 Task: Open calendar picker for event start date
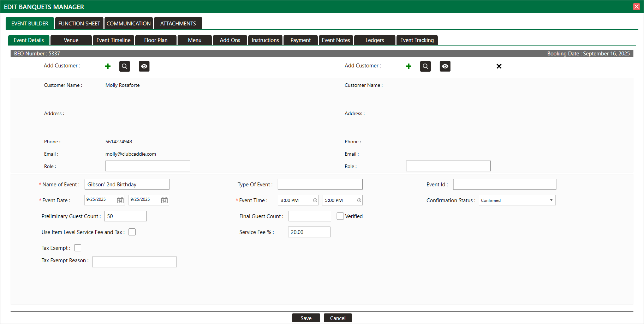(120, 200)
